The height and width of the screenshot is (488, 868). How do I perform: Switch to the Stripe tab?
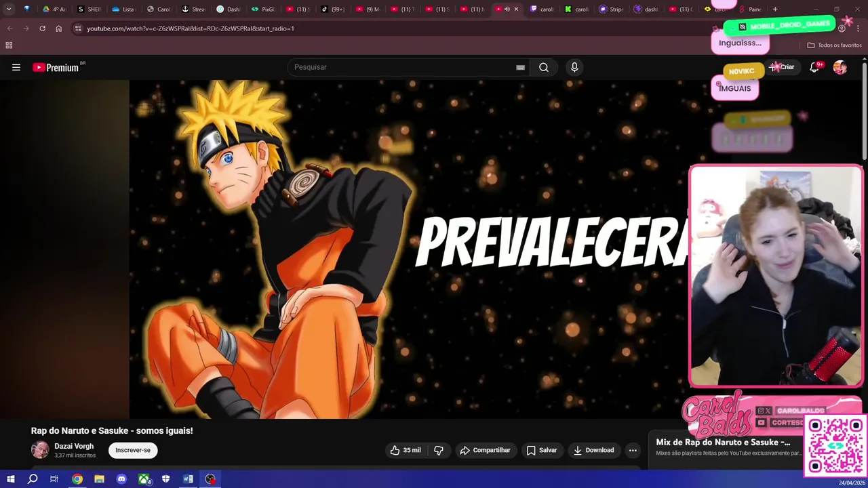pos(610,9)
